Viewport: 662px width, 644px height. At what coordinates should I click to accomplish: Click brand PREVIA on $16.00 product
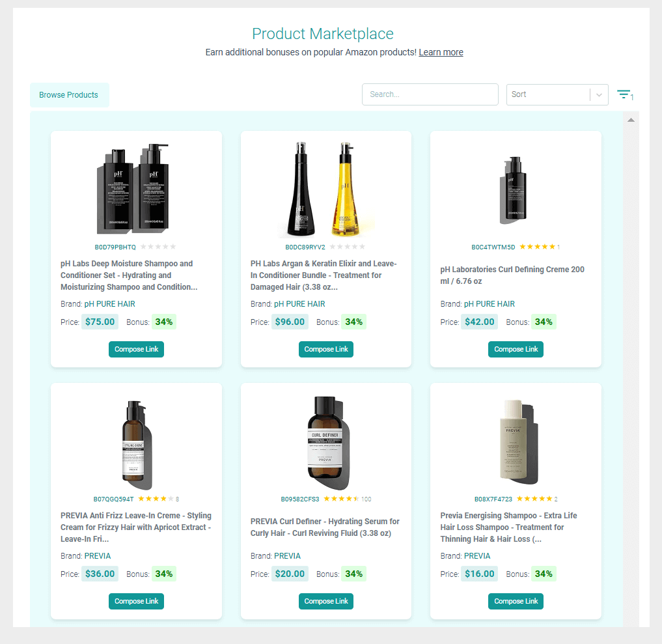click(x=477, y=556)
